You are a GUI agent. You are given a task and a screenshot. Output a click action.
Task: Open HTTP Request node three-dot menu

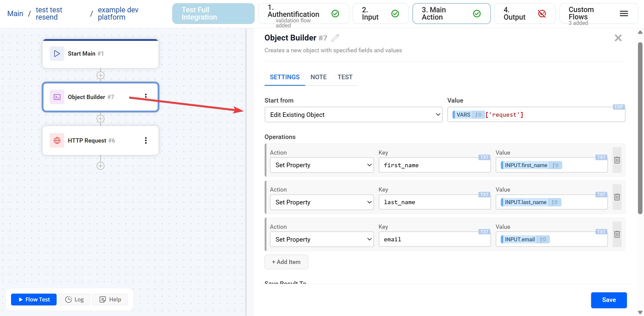coord(146,141)
